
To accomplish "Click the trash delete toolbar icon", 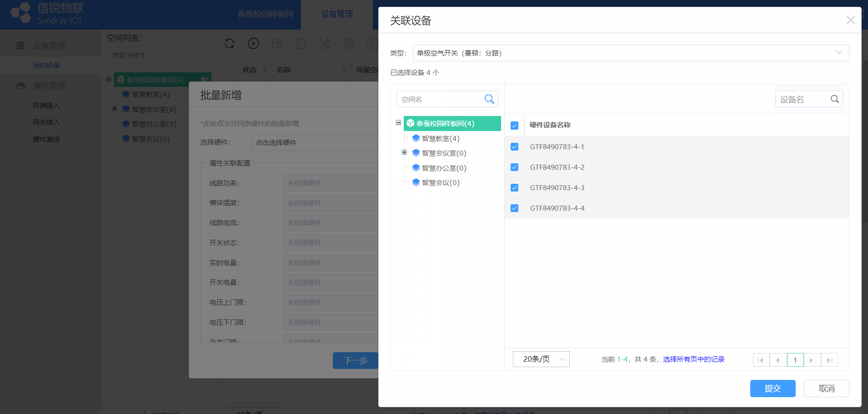I will point(301,44).
